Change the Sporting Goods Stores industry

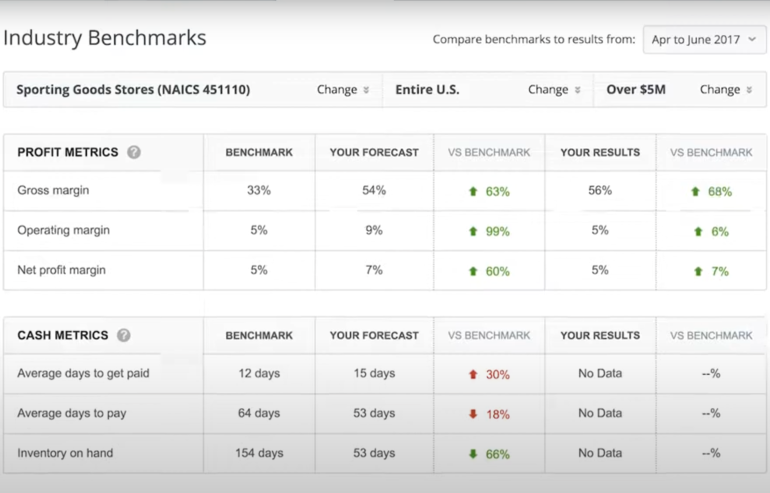343,90
